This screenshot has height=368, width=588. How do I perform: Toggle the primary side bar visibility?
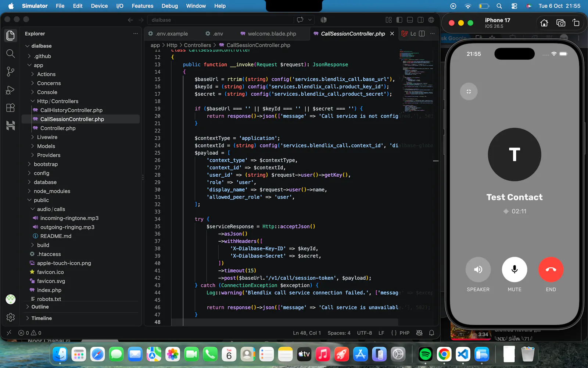point(399,20)
